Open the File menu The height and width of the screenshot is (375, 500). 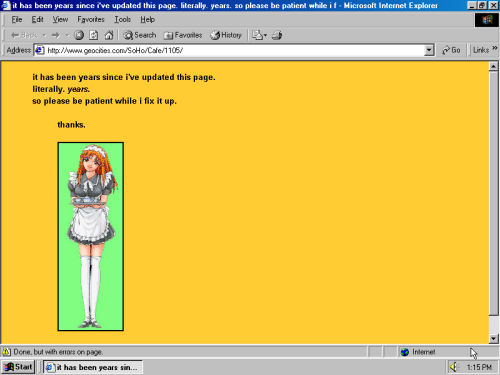point(17,19)
